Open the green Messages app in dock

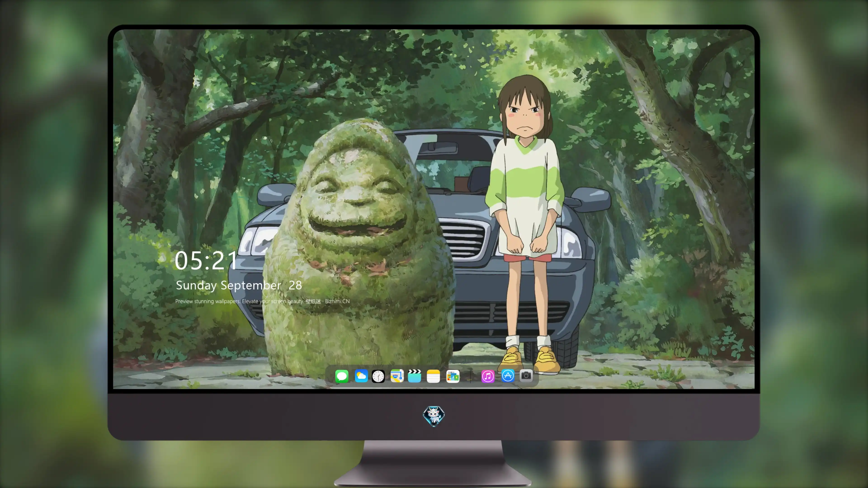[342, 376]
